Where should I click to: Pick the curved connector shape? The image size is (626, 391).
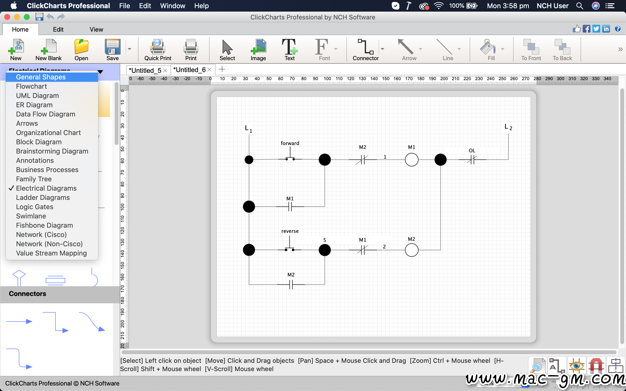point(92,322)
